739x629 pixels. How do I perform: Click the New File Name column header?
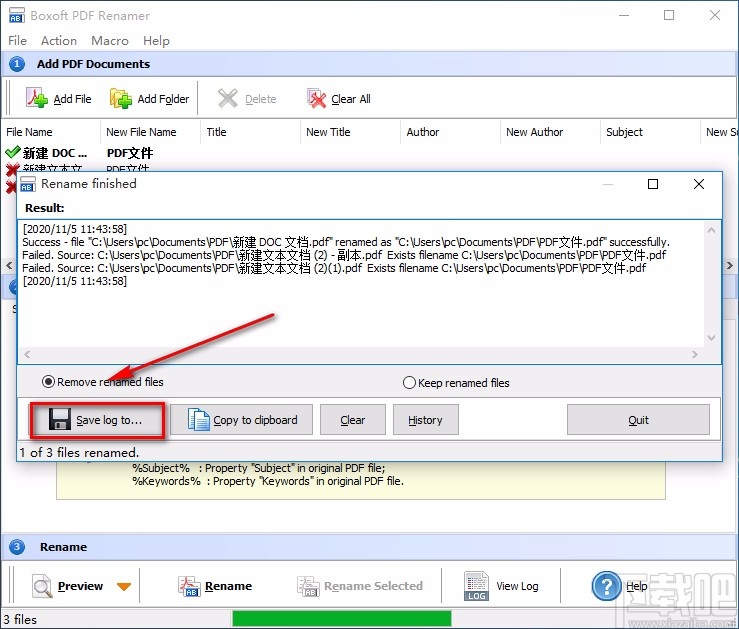pyautogui.click(x=150, y=132)
